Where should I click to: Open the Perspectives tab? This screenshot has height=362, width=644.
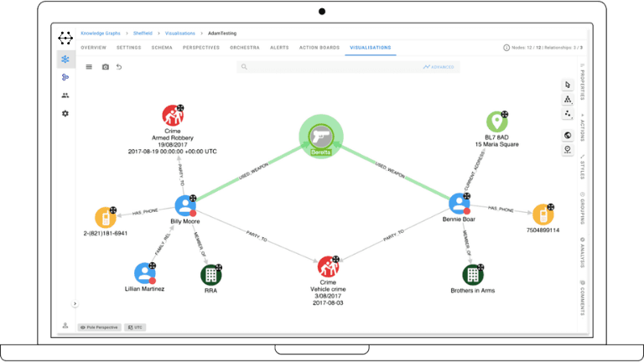click(201, 48)
